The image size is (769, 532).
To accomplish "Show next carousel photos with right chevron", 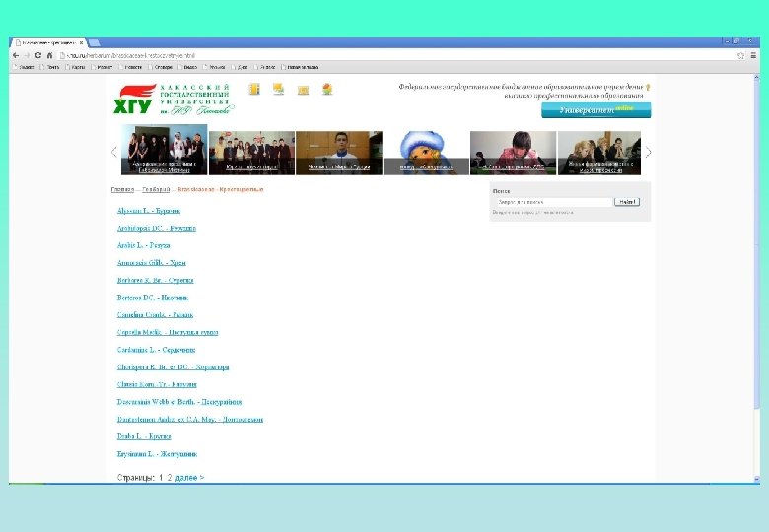I will coord(648,153).
